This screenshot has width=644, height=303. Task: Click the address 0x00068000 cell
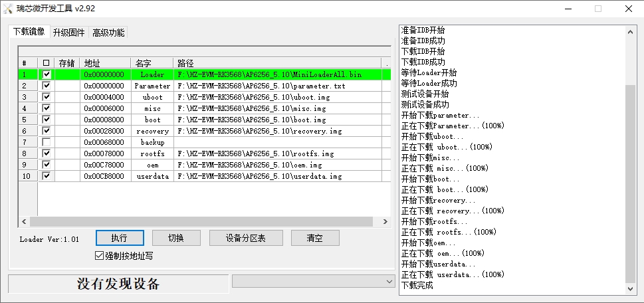105,142
